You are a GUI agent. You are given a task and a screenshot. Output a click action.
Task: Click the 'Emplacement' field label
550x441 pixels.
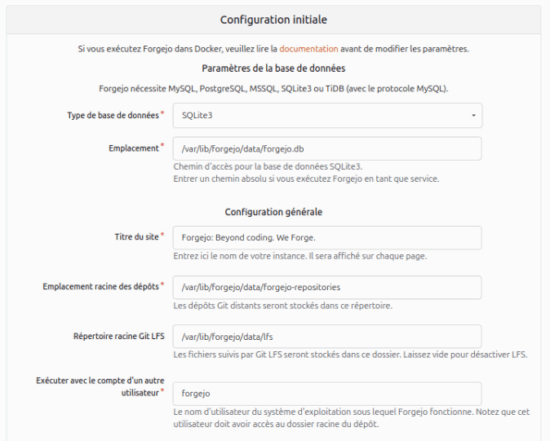pos(134,148)
